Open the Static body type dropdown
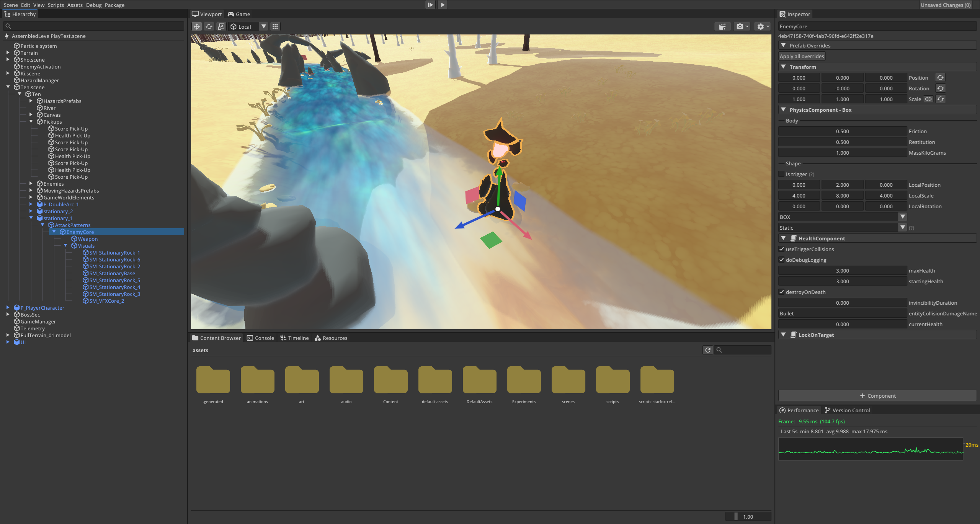This screenshot has height=524, width=980. coord(843,228)
